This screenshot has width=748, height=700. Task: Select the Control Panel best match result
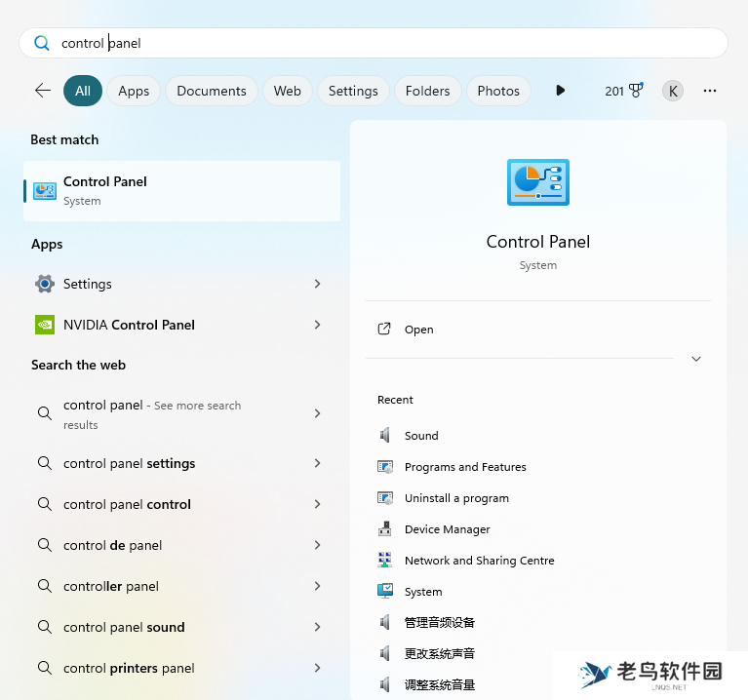[182, 191]
